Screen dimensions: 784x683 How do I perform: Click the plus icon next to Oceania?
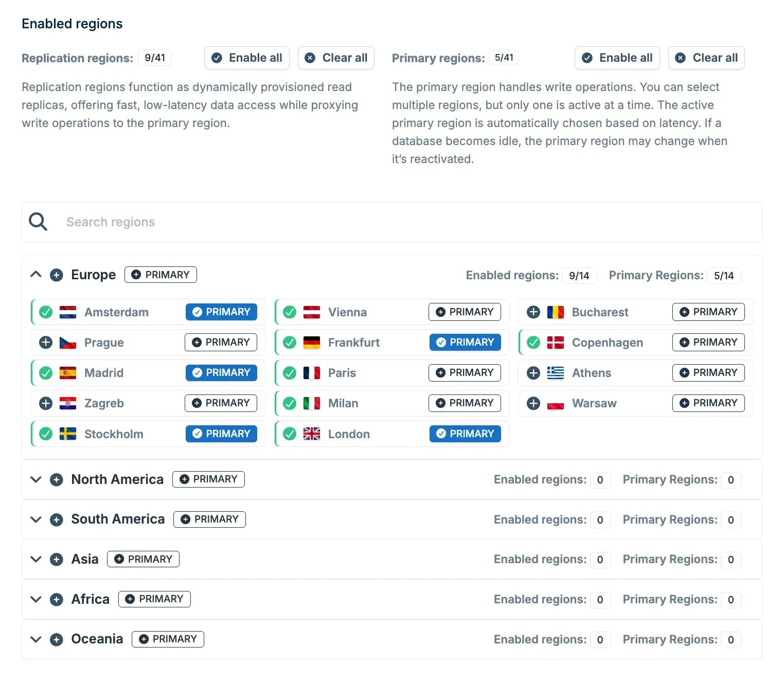57,639
